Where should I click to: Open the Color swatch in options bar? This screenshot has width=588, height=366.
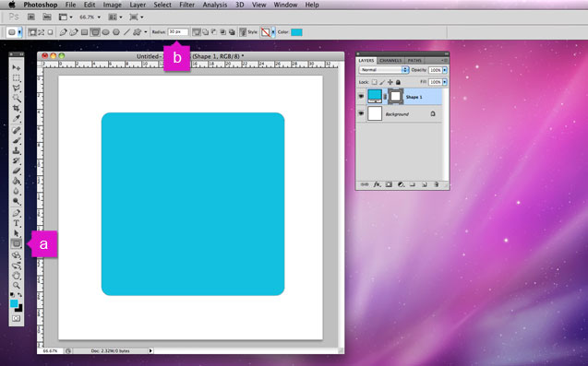point(296,32)
